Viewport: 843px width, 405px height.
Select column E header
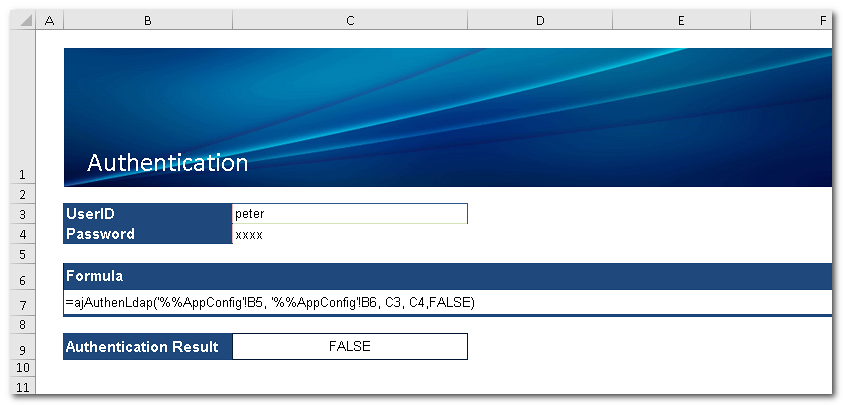coord(681,20)
